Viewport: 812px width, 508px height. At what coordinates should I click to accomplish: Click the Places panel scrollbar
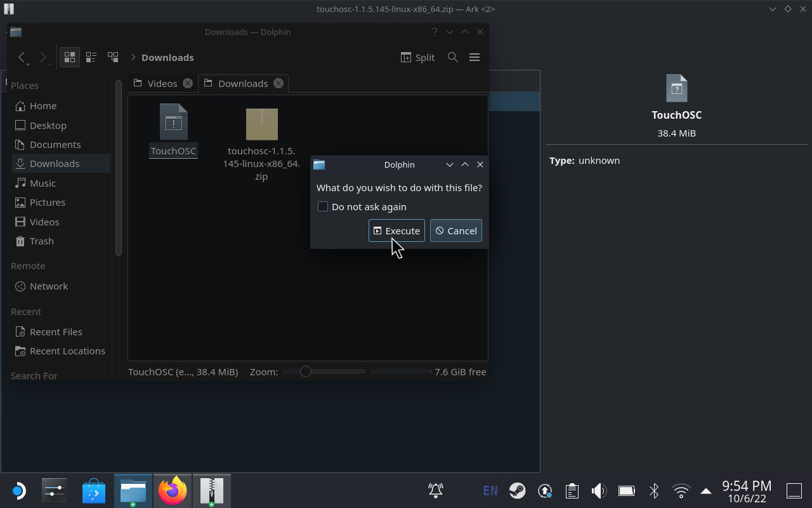click(x=118, y=168)
